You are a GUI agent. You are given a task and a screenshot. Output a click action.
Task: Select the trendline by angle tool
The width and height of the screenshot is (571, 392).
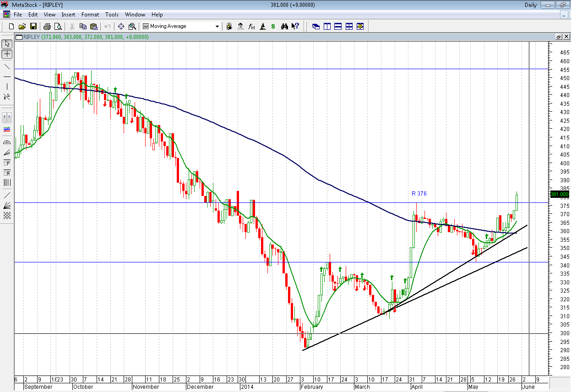[7, 97]
